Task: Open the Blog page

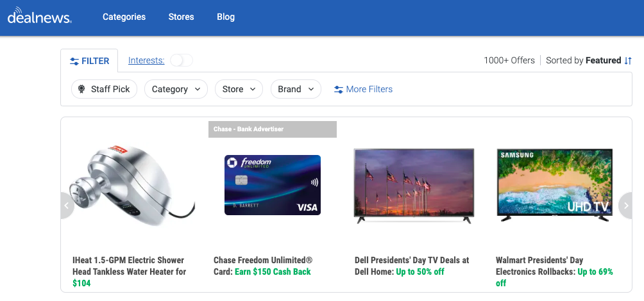Action: [226, 17]
